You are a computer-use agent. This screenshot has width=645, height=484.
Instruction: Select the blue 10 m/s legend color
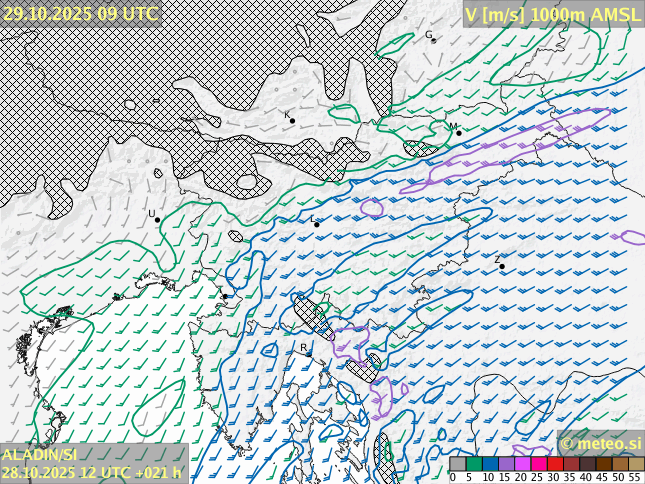490,464
